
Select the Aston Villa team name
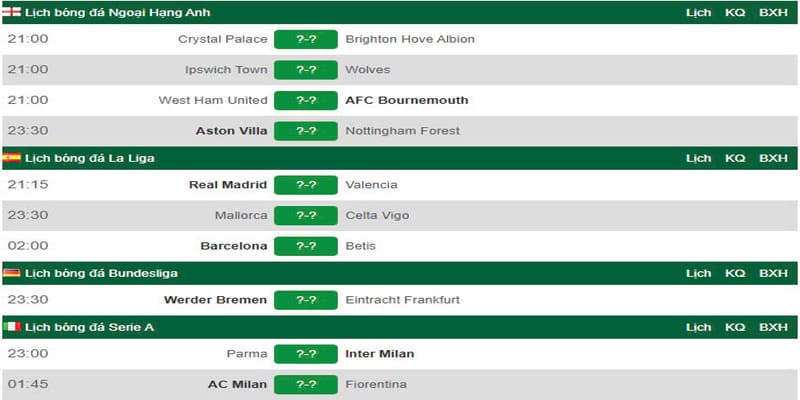pos(231,131)
